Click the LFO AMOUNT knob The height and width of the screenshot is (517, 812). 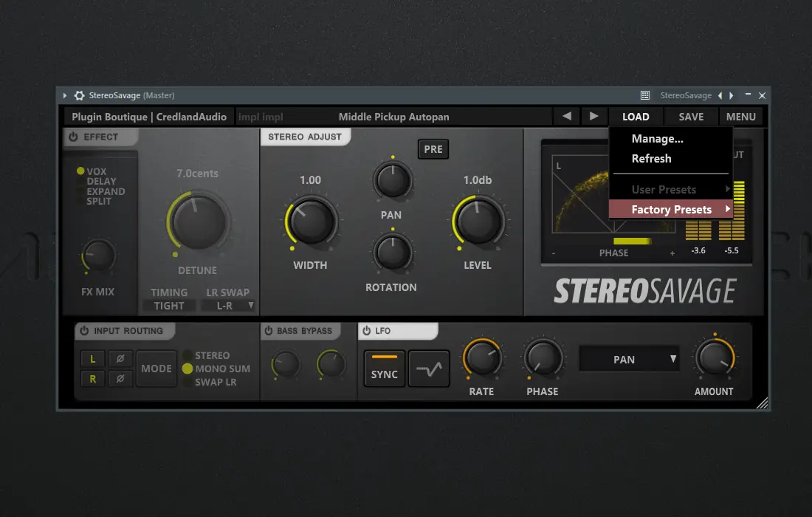coord(715,358)
